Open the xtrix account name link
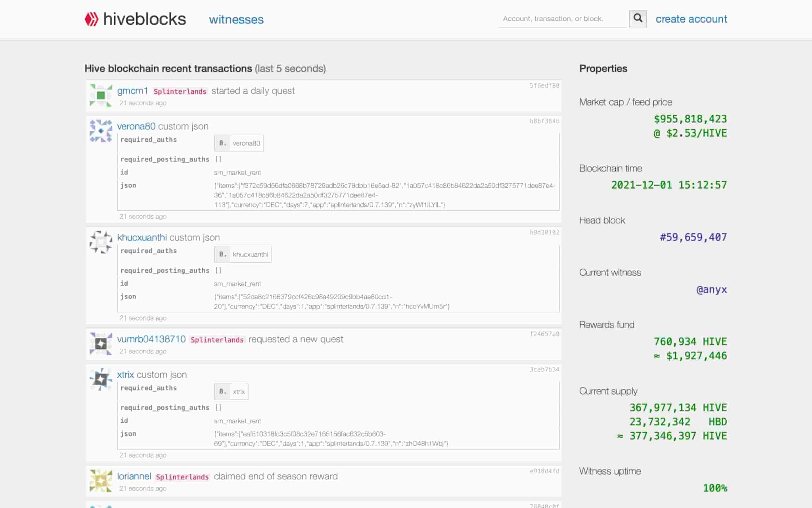 (x=125, y=375)
